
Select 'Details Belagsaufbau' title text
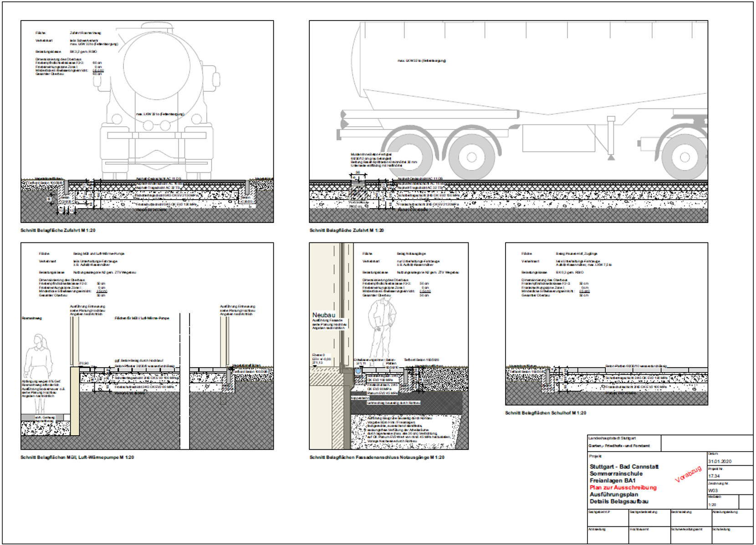click(619, 501)
